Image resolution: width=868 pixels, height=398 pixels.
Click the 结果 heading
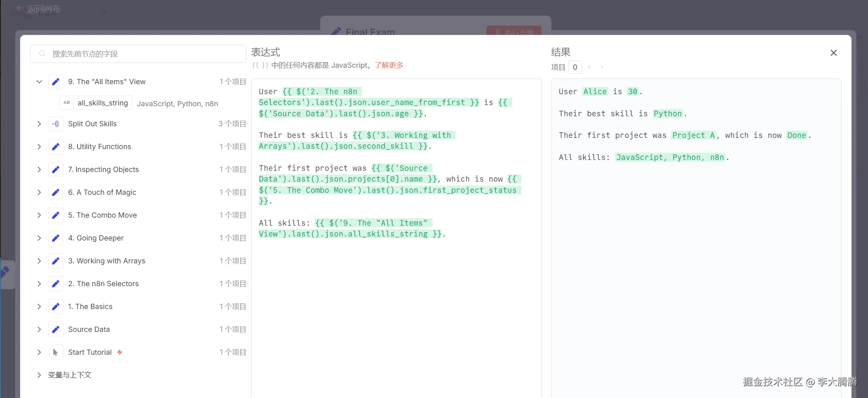pos(561,52)
